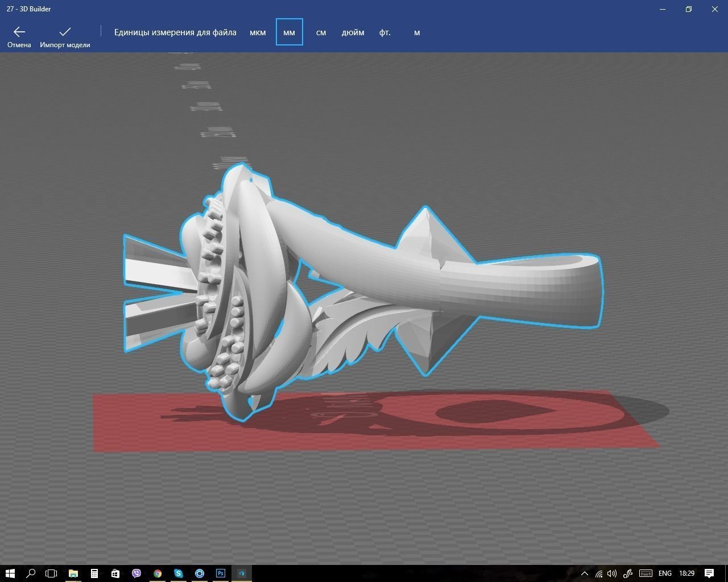Open the Action Center notifications

[709, 573]
